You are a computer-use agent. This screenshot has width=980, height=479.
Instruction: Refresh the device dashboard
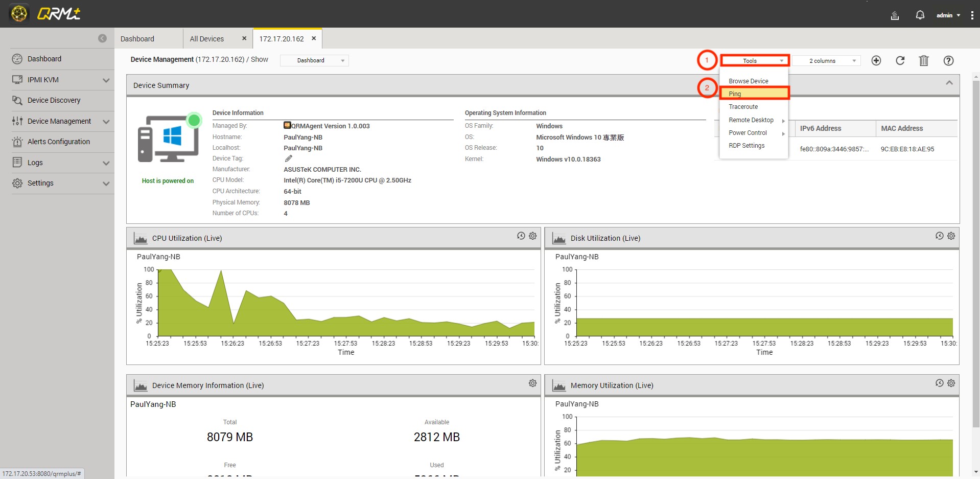(x=900, y=61)
